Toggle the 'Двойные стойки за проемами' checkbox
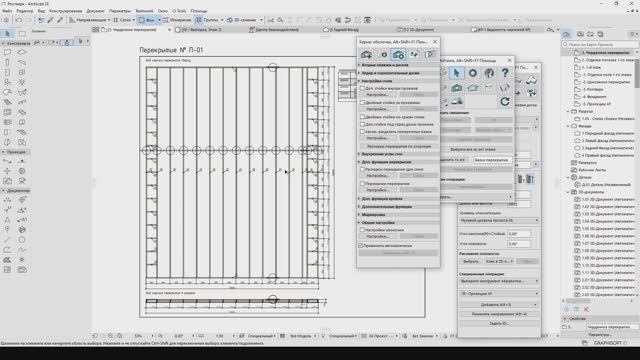 (362, 102)
